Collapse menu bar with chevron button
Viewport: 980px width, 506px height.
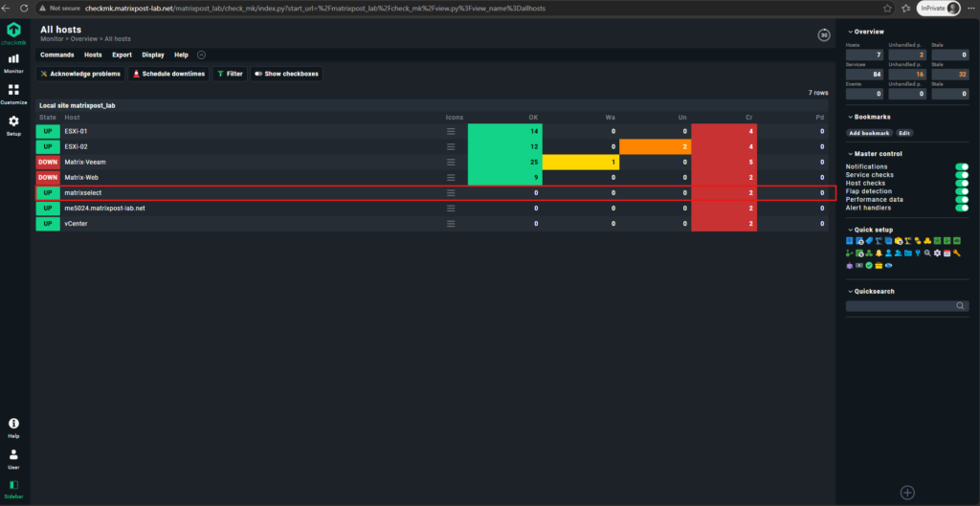pyautogui.click(x=201, y=55)
